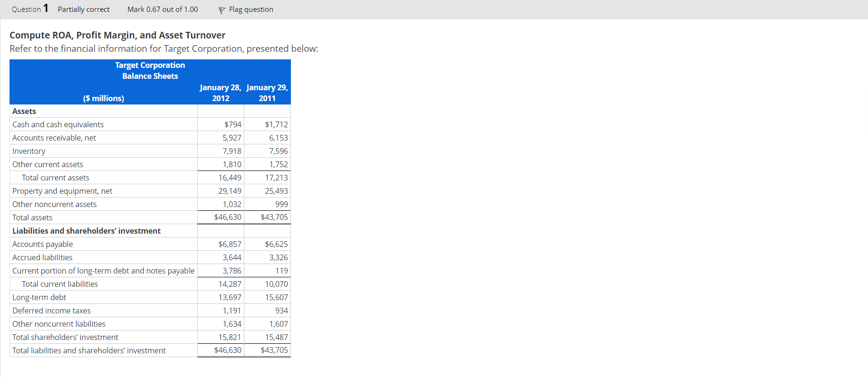868x378 pixels.
Task: Click the flag icon beside Flag question
Action: coord(222,10)
